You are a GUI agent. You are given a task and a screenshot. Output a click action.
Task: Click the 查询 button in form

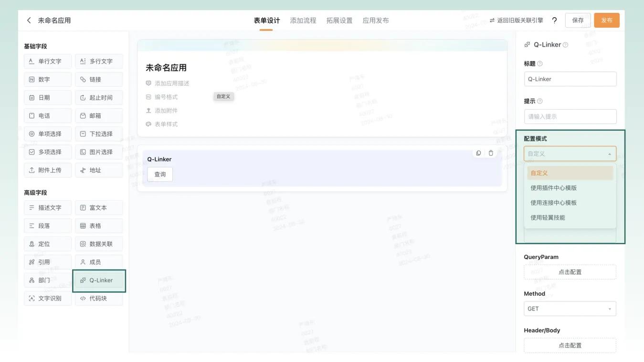[x=160, y=175]
